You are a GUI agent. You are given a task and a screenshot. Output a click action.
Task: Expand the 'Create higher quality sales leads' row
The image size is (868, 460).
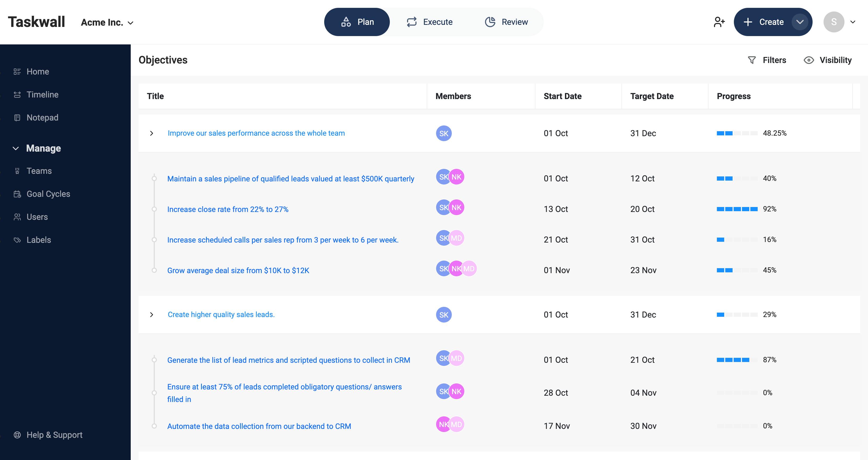(152, 314)
